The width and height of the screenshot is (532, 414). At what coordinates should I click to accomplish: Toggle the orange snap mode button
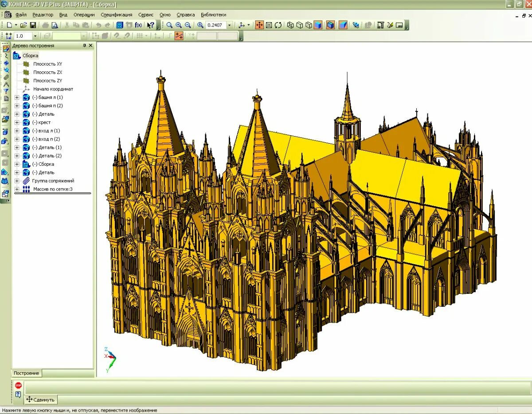coord(179,36)
